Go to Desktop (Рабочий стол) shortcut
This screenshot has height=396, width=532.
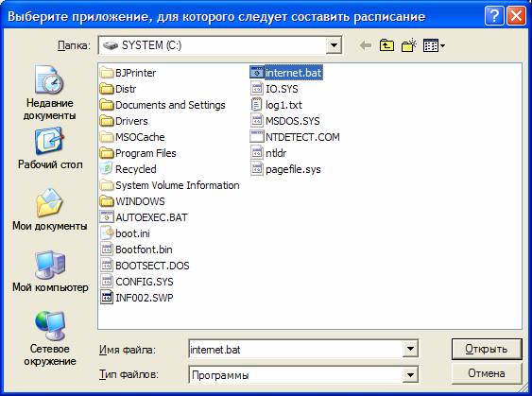click(50, 148)
